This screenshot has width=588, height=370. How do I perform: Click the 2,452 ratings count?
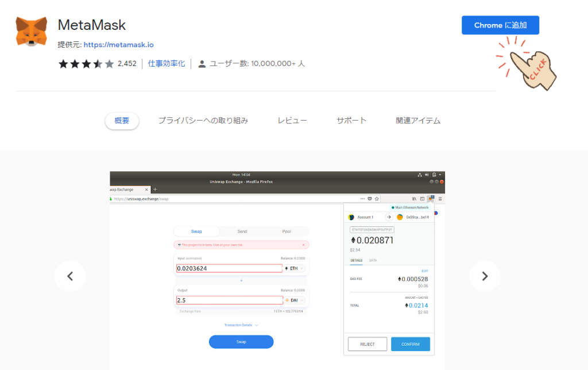tap(127, 64)
